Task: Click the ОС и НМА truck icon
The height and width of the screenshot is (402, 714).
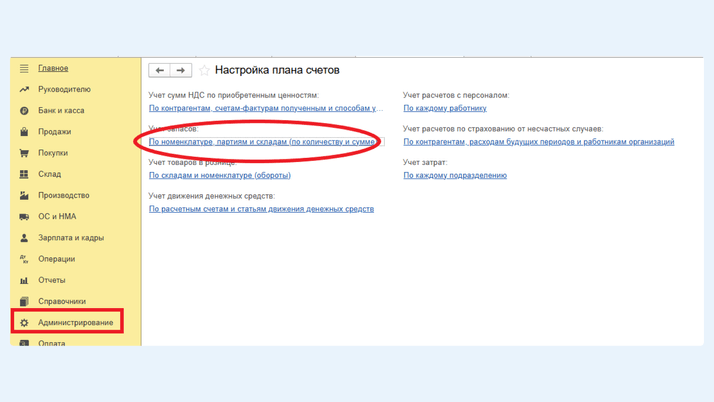Action: pos(24,217)
